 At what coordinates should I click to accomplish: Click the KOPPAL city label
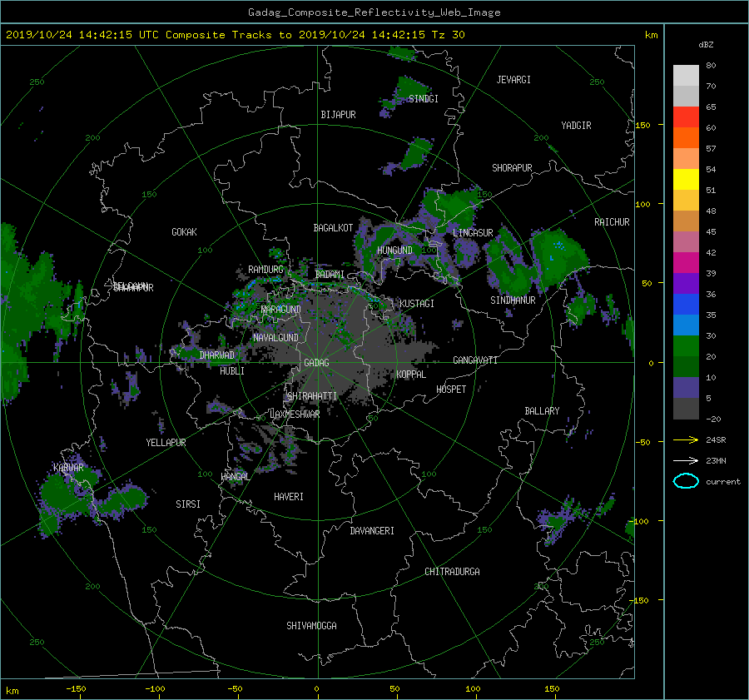[x=411, y=375]
